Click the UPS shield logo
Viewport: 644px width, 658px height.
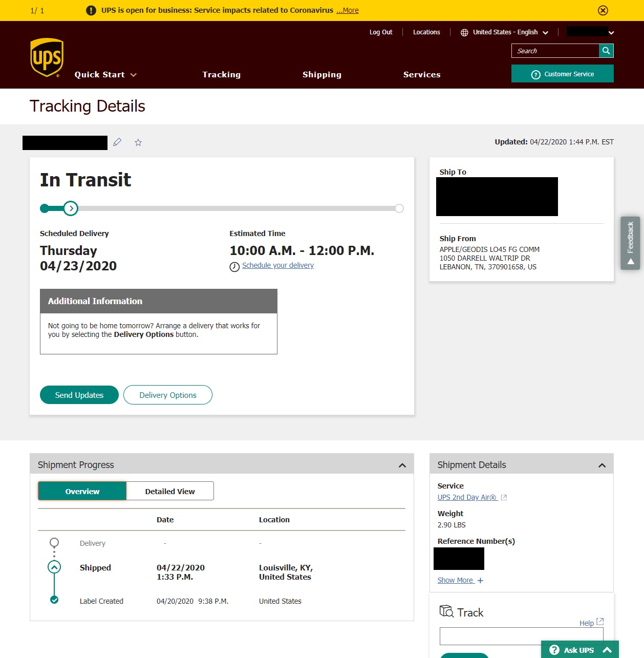(x=47, y=57)
